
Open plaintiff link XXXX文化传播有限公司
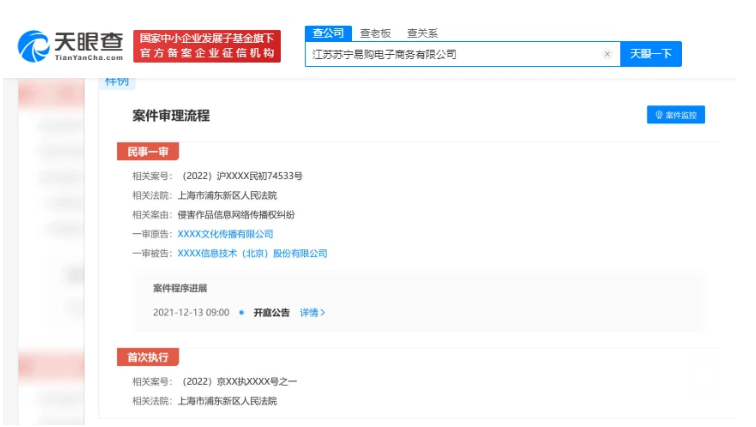tap(225, 234)
